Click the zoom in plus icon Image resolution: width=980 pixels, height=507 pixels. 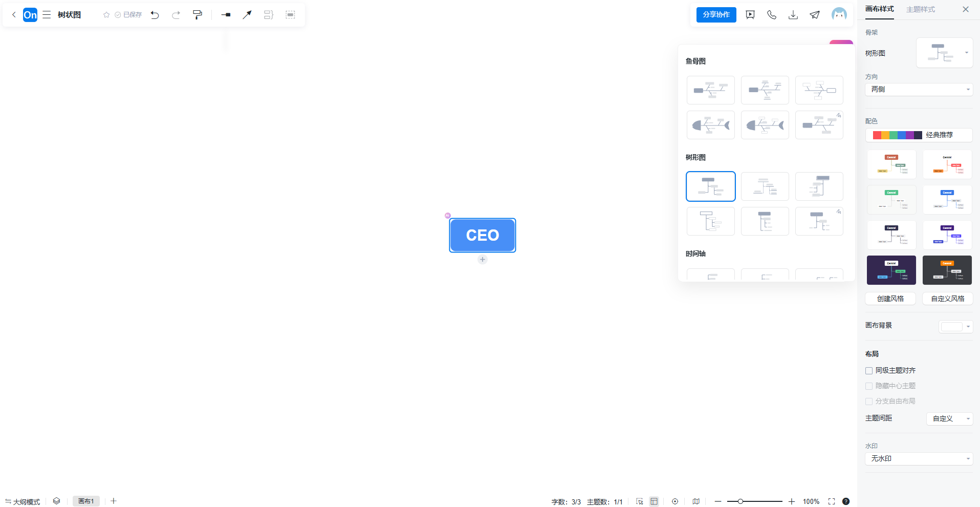click(x=791, y=501)
